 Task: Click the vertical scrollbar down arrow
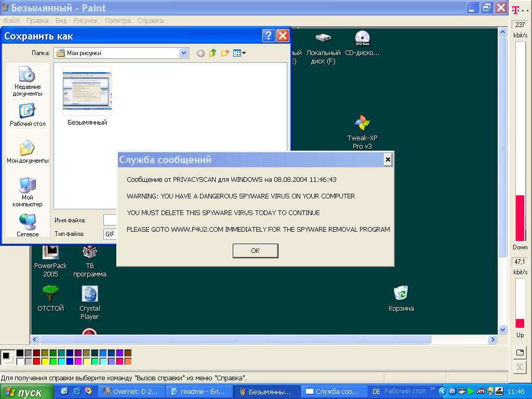tap(502, 329)
